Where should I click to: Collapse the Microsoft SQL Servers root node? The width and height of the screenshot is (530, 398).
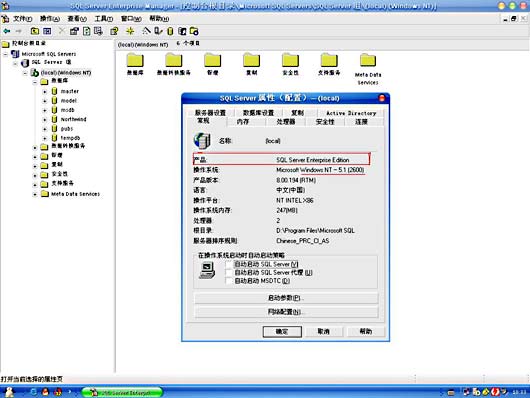tap(6, 54)
